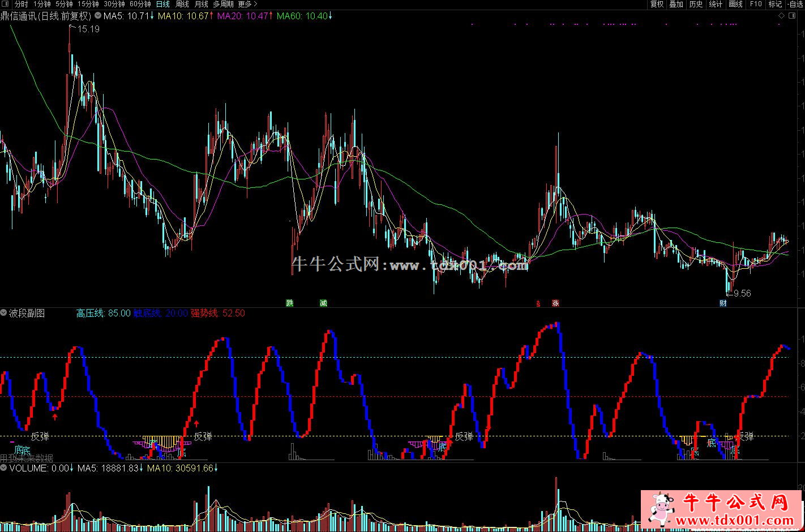
Task: Expand the 鼎信通讯 main chart indicator dropdown
Action: pyautogui.click(x=99, y=16)
